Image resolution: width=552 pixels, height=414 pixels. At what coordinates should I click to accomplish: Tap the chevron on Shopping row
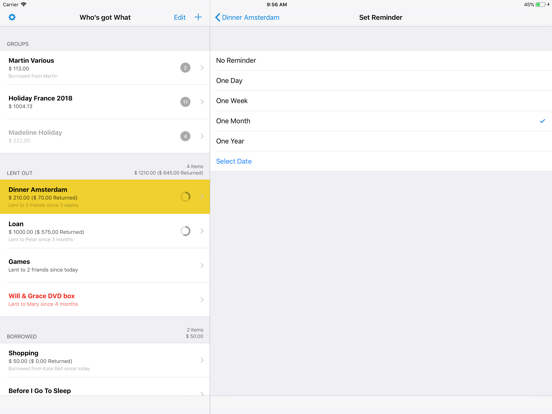pyautogui.click(x=202, y=360)
